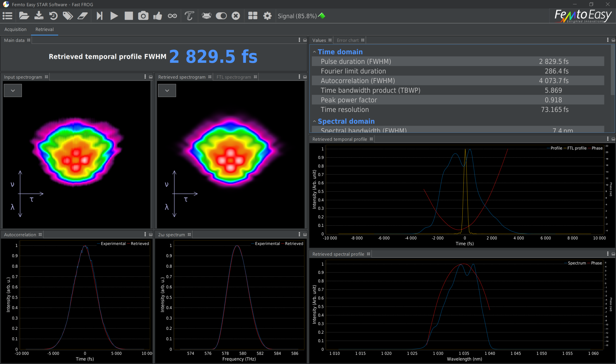616x364 pixels.
Task: Open Input spectrogram dropdown chevron
Action: [13, 91]
